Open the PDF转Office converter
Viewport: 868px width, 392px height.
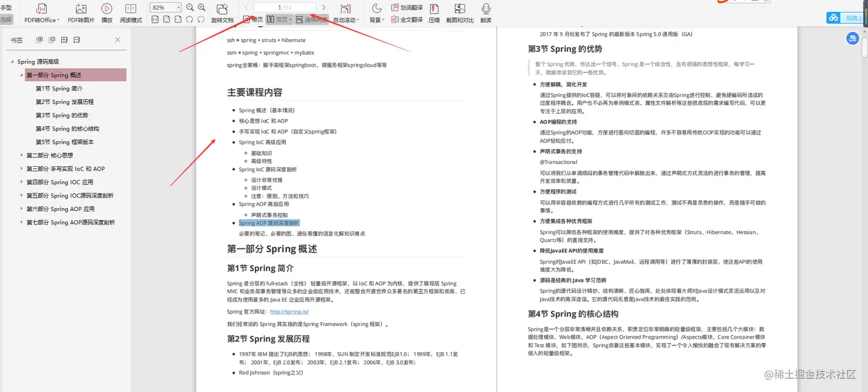(x=41, y=13)
